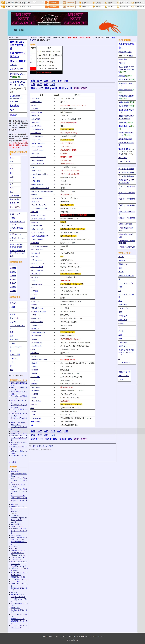Open the 8teacups table entry
The image size is (145, 644).
click(x=34, y=404)
